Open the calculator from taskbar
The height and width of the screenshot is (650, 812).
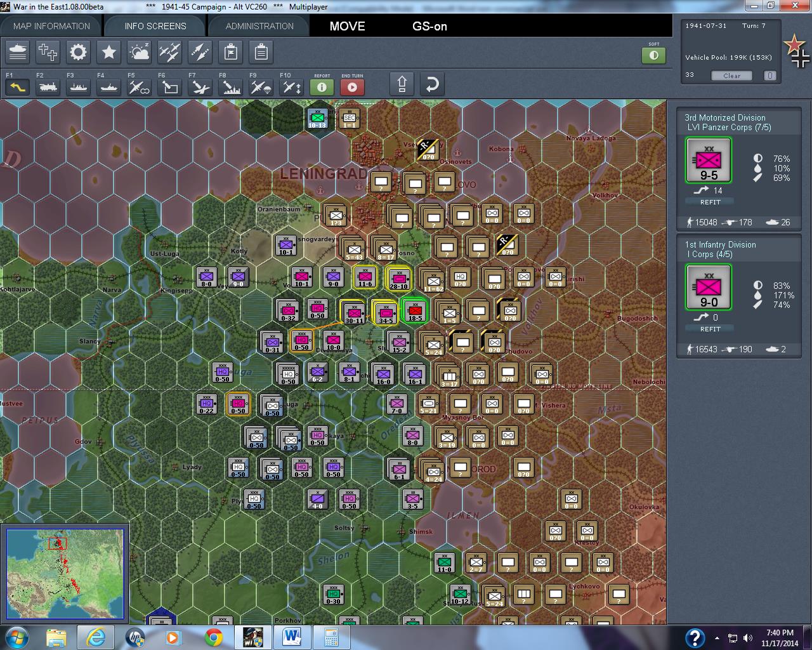331,637
